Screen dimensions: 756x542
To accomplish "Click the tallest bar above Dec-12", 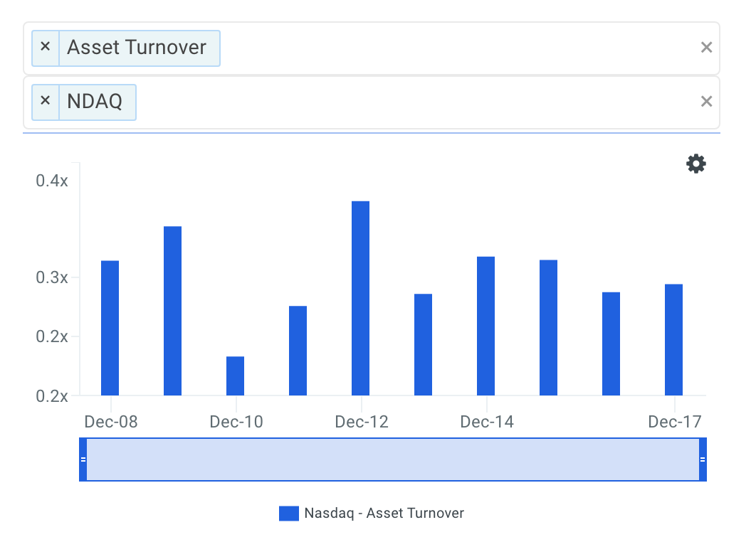I will 359,299.
